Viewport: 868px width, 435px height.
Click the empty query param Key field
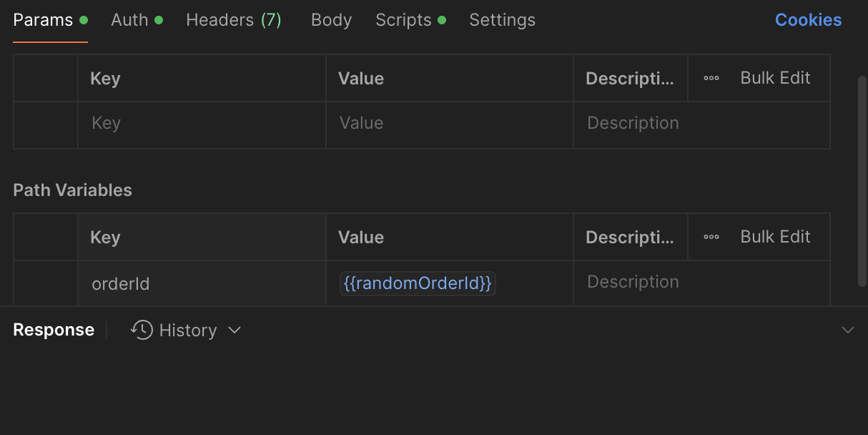pyautogui.click(x=202, y=123)
